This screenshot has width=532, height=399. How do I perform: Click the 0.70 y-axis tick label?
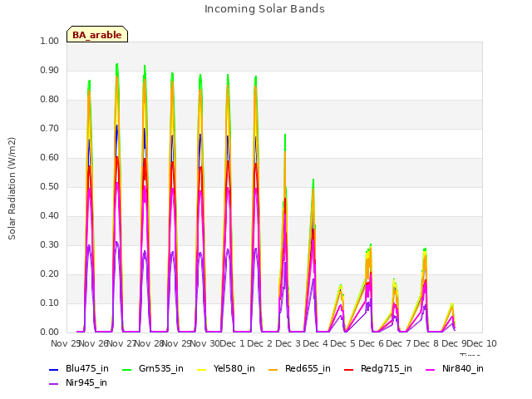click(50, 129)
